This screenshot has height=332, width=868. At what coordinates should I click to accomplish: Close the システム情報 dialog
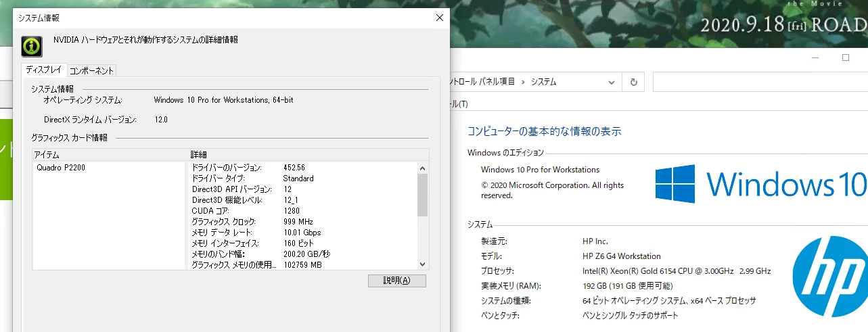pyautogui.click(x=440, y=18)
